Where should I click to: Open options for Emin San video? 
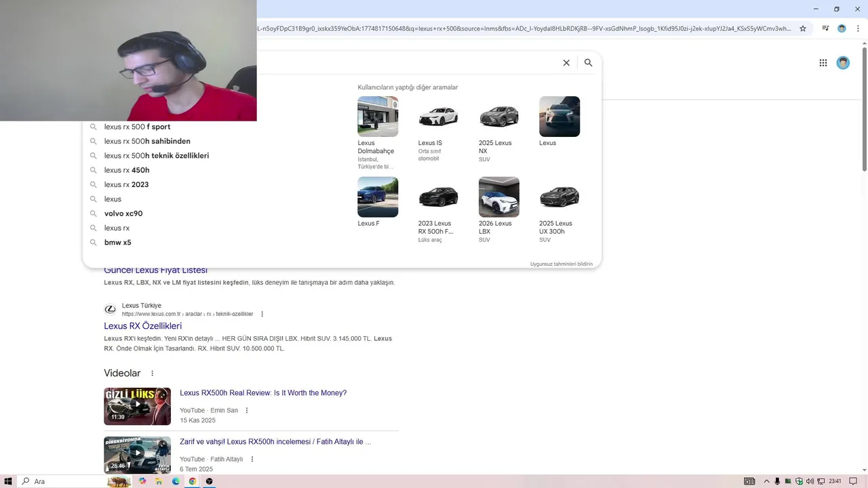click(247, 411)
